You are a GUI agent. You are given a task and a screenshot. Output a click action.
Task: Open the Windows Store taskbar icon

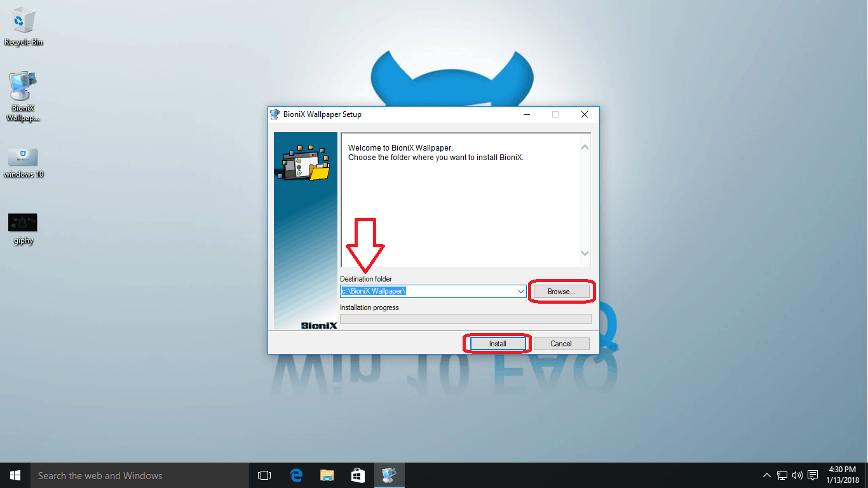coord(358,475)
